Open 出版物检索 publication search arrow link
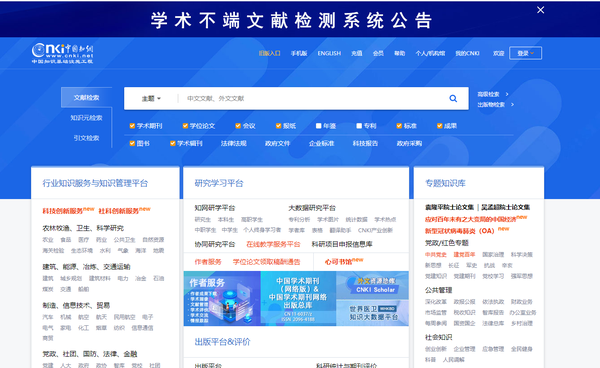Viewport: 600px width, 368px height. tap(496, 104)
